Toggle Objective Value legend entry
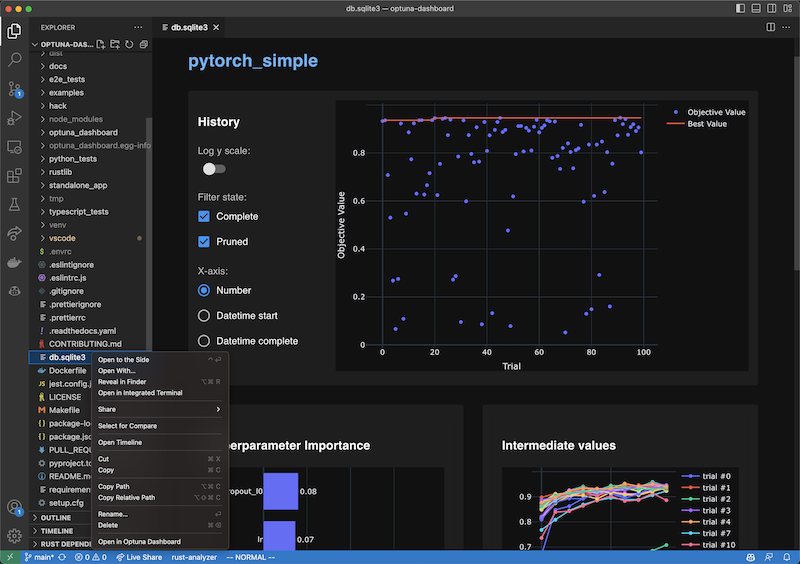 707,112
